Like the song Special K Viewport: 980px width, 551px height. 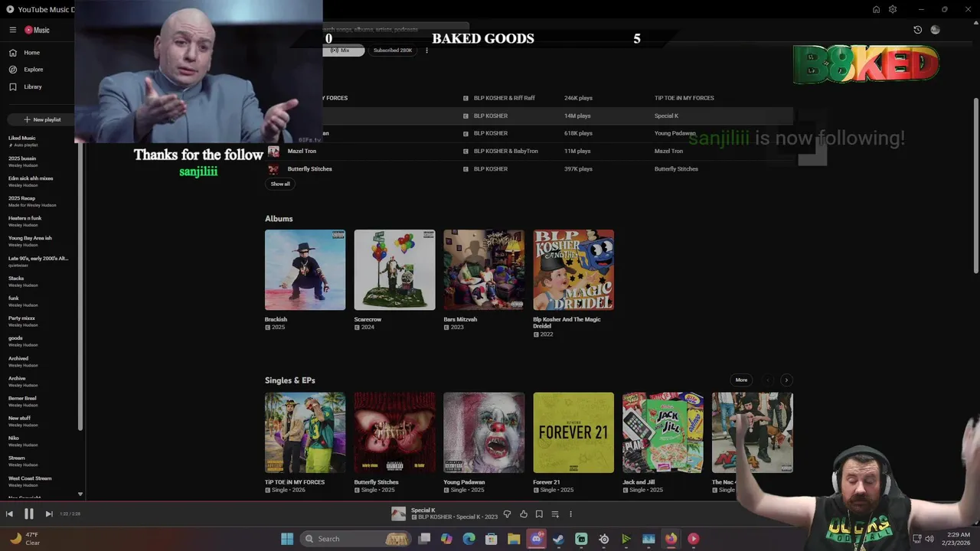pos(524,514)
